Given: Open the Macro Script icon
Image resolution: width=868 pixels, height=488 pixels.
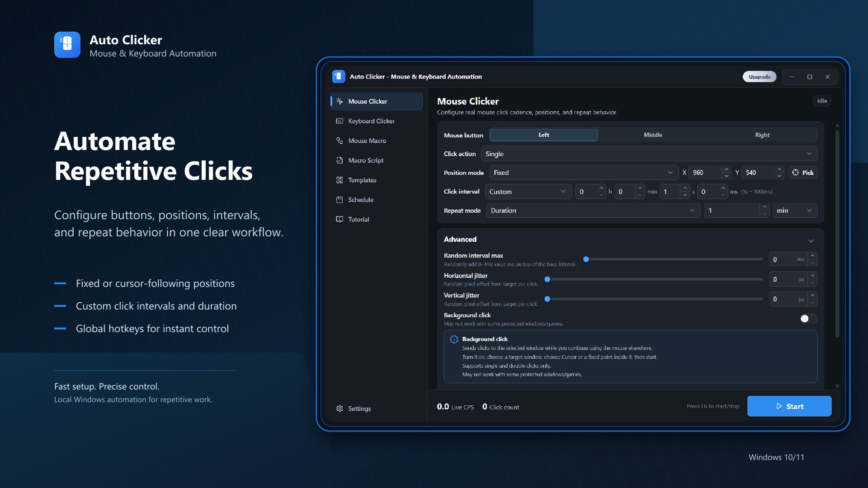Looking at the screenshot, I should pyautogui.click(x=340, y=160).
